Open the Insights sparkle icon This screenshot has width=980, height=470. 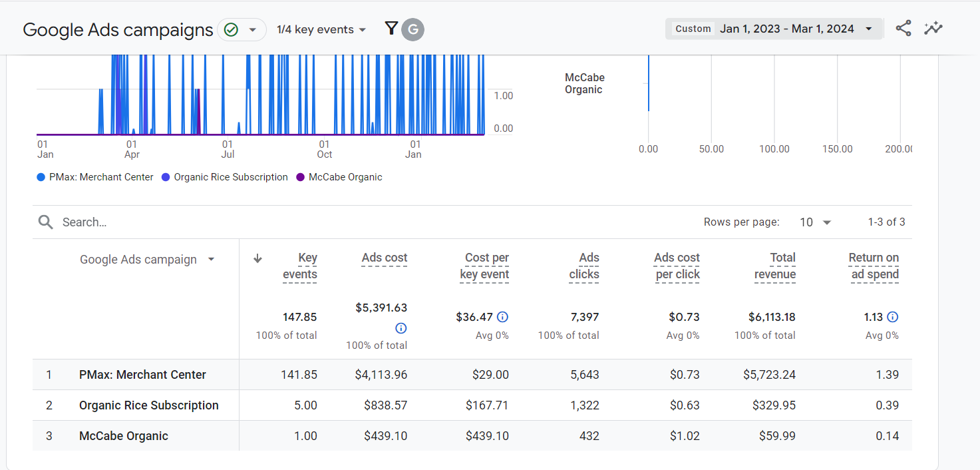[x=933, y=28]
